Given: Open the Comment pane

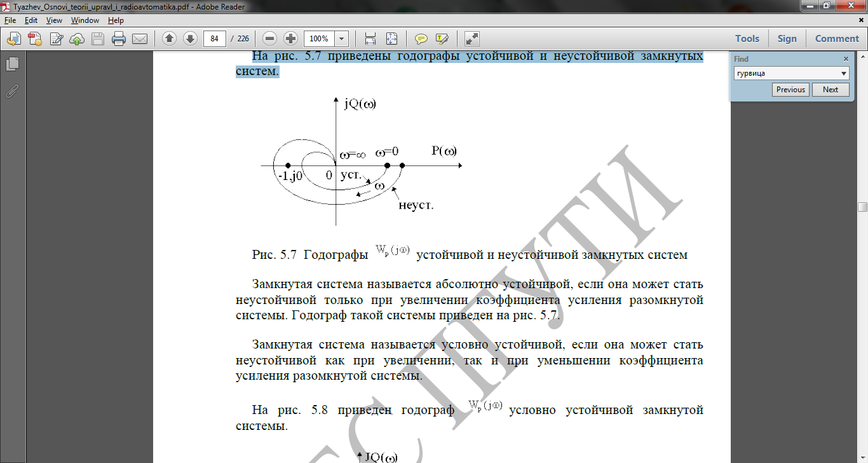Looking at the screenshot, I should [837, 39].
